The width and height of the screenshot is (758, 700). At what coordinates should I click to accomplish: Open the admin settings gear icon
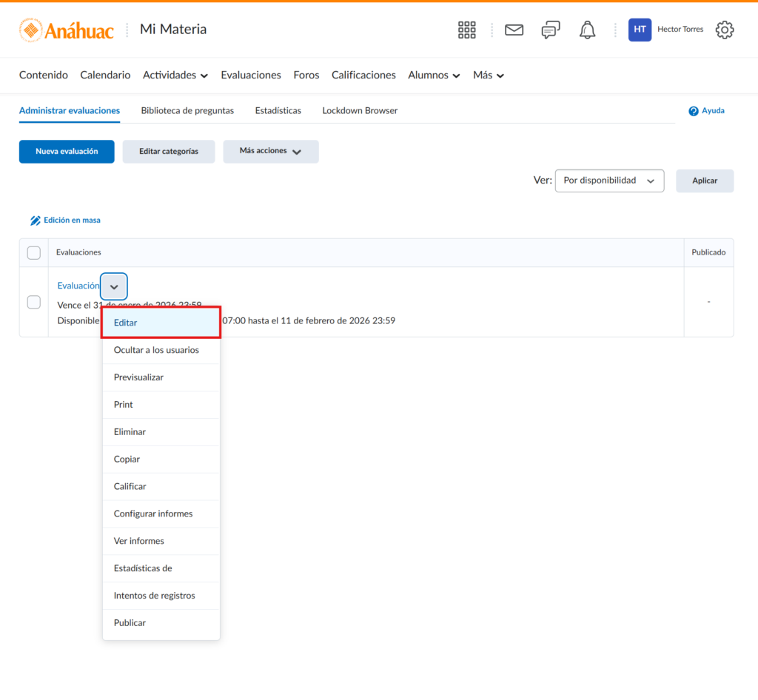[724, 30]
